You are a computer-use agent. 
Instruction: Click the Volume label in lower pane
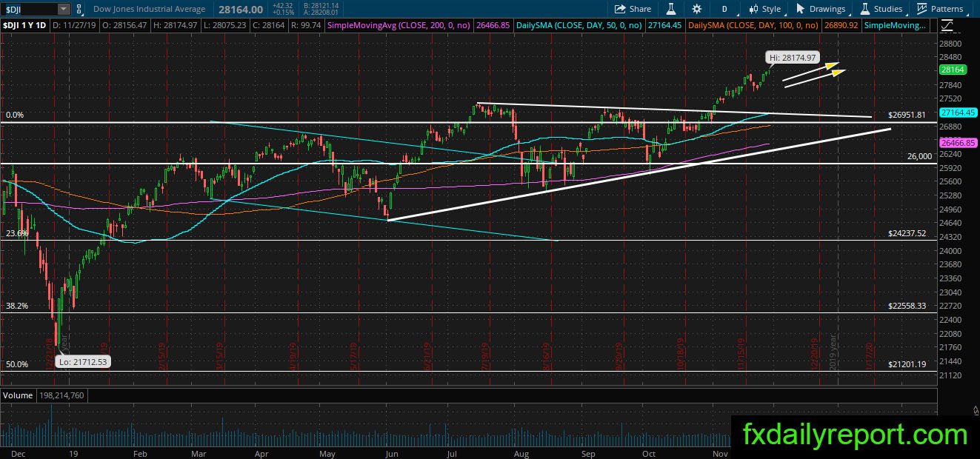(x=18, y=395)
